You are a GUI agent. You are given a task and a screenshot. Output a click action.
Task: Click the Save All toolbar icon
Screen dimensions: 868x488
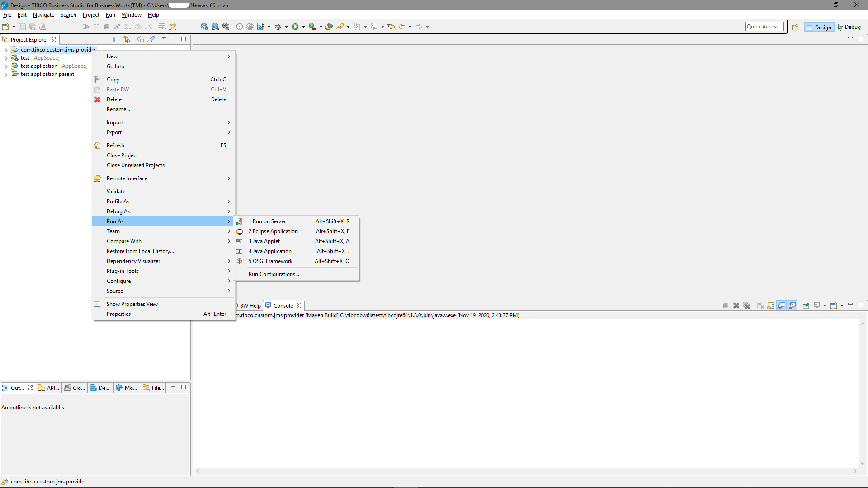click(33, 27)
